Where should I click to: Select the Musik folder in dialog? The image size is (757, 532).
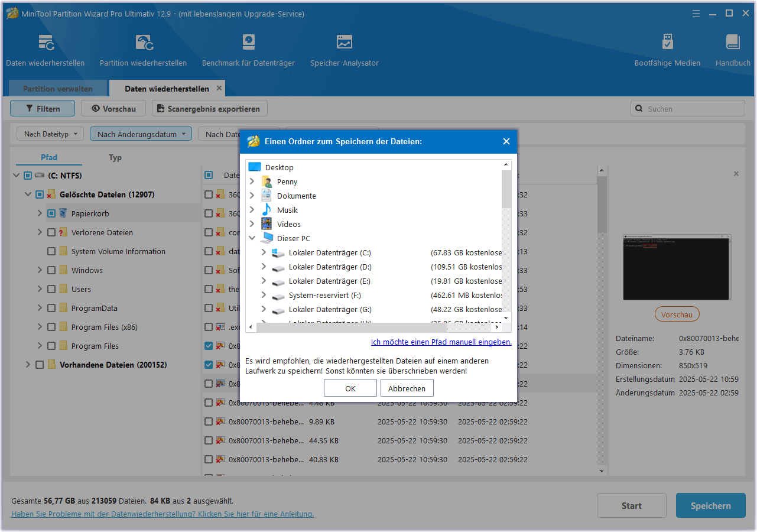tap(280, 210)
